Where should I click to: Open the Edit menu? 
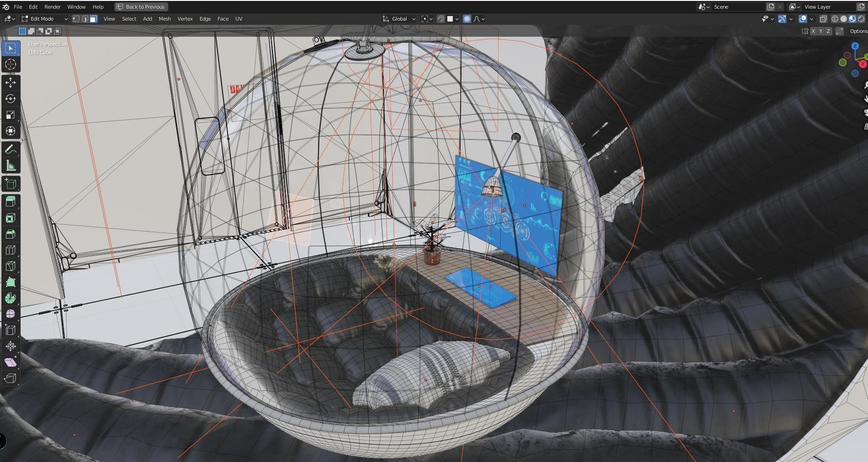pyautogui.click(x=33, y=7)
